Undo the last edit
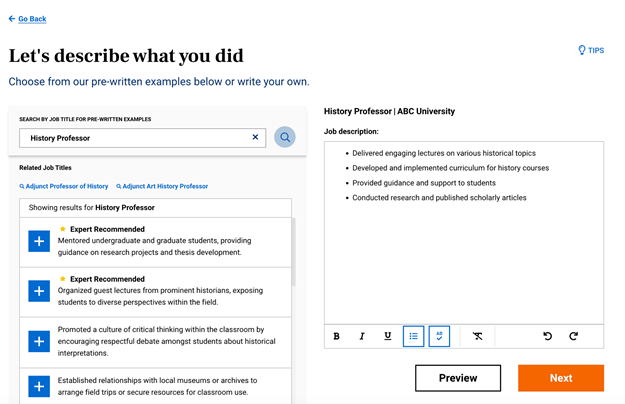 [x=547, y=337]
